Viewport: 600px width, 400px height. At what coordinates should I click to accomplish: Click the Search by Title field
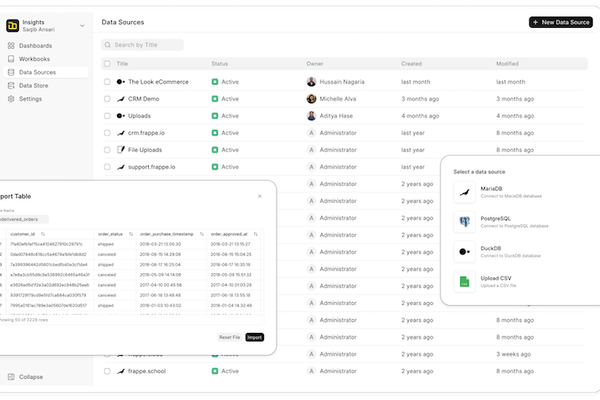pyautogui.click(x=142, y=45)
